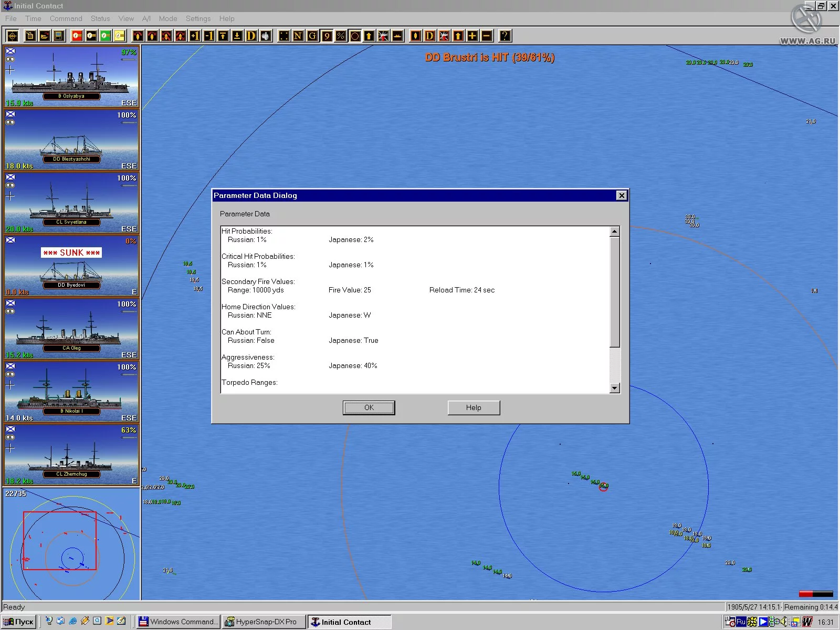Click the parameter list scrollbar thumb
Screen dimensions: 840x630
coord(615,292)
